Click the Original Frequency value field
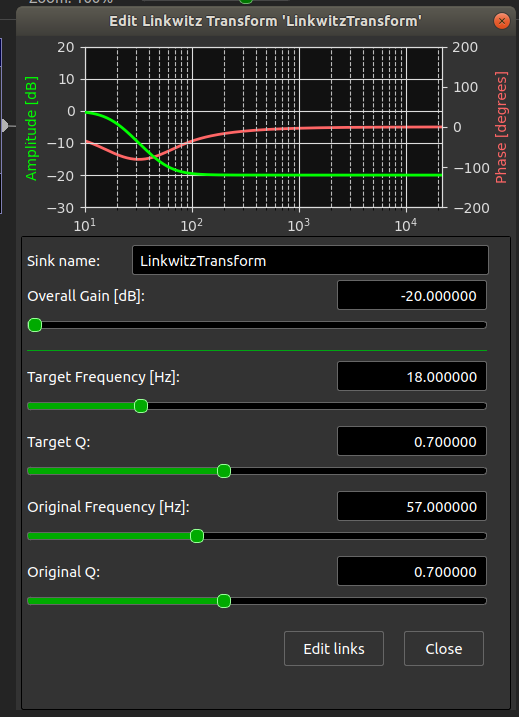The height and width of the screenshot is (717, 519). coord(412,506)
